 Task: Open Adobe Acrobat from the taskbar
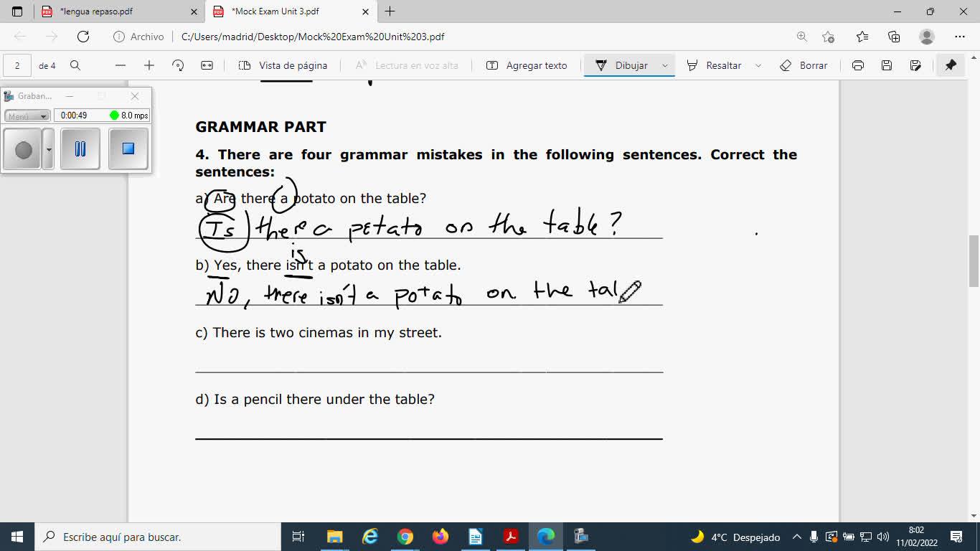511,537
